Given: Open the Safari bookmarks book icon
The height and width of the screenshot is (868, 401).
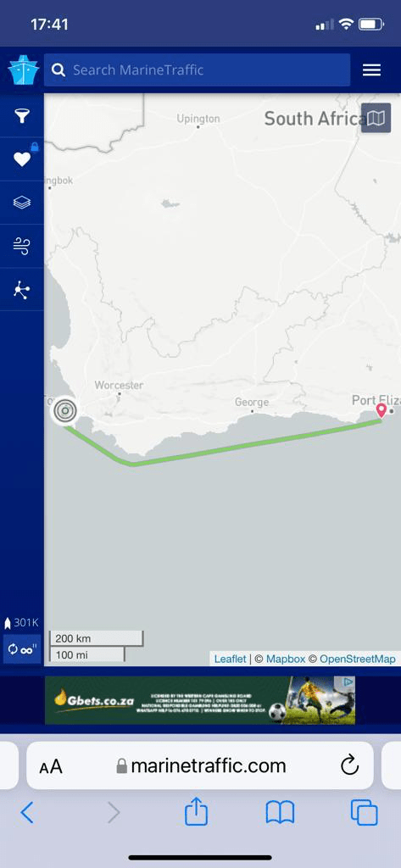Looking at the screenshot, I should 280,813.
